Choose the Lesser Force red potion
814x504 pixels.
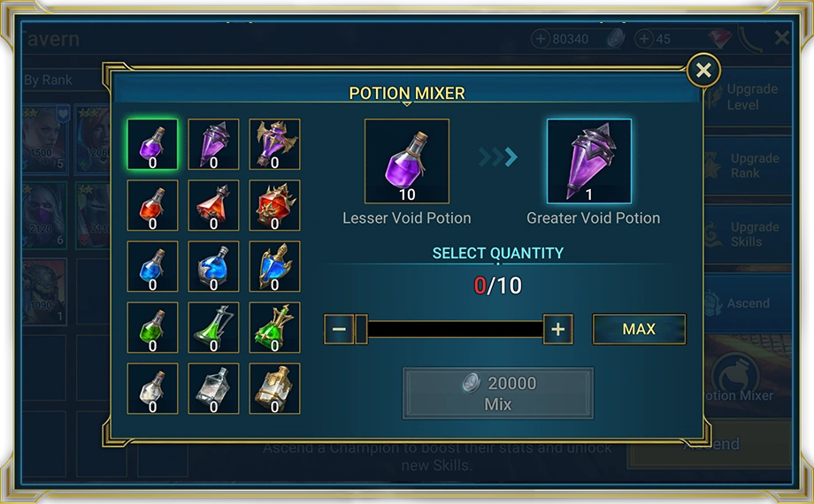point(152,205)
